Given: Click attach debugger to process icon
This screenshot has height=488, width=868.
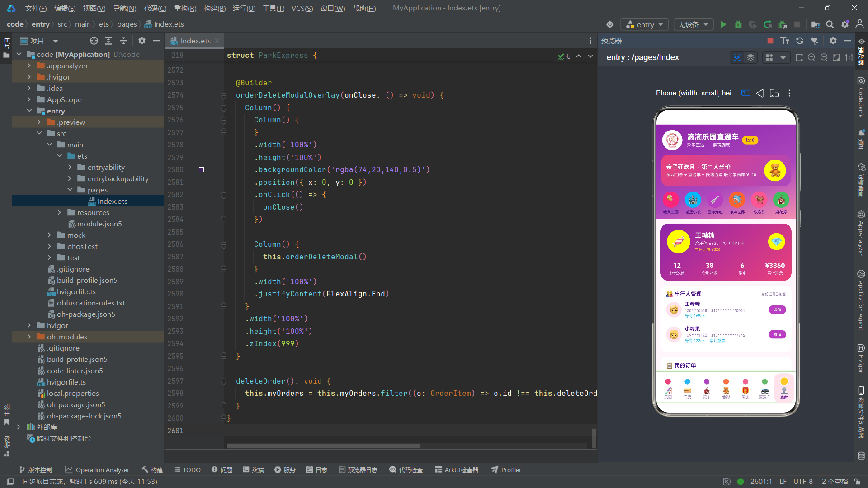Looking at the screenshot, I should pyautogui.click(x=783, y=24).
